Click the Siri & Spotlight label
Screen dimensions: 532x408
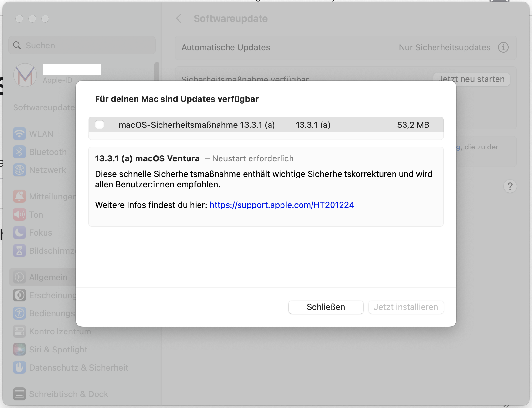(58, 350)
